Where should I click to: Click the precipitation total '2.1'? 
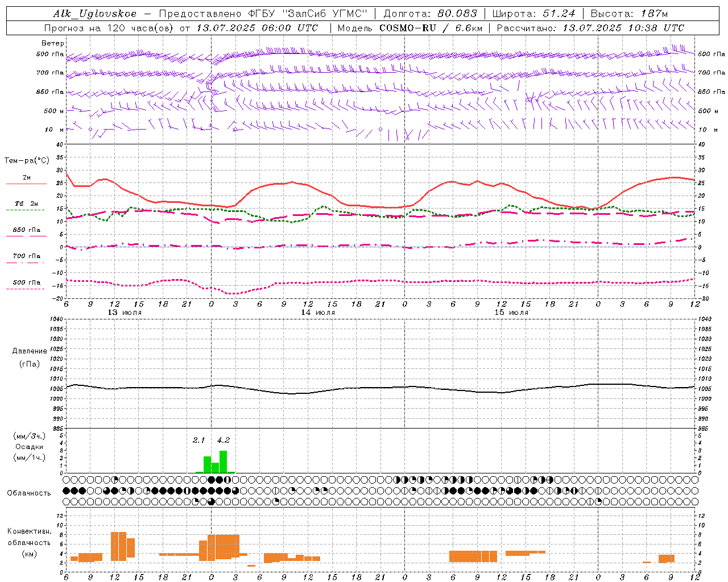pos(198,440)
